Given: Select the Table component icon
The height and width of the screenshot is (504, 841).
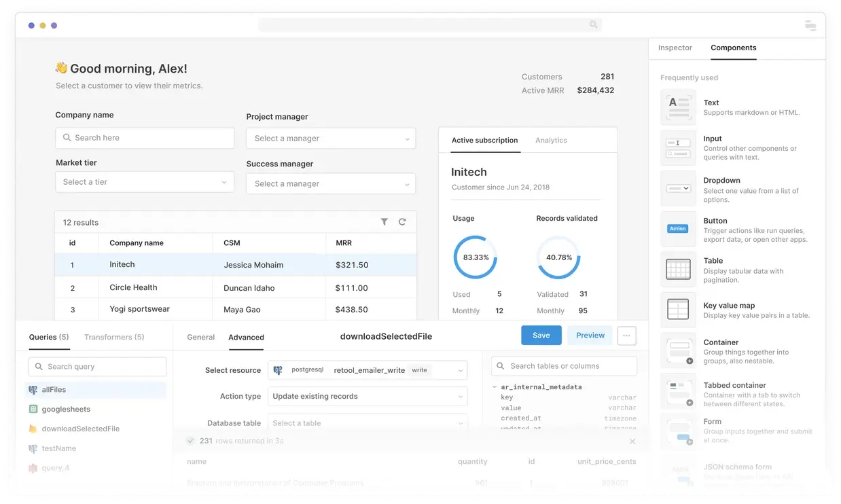Looking at the screenshot, I should click(x=678, y=270).
